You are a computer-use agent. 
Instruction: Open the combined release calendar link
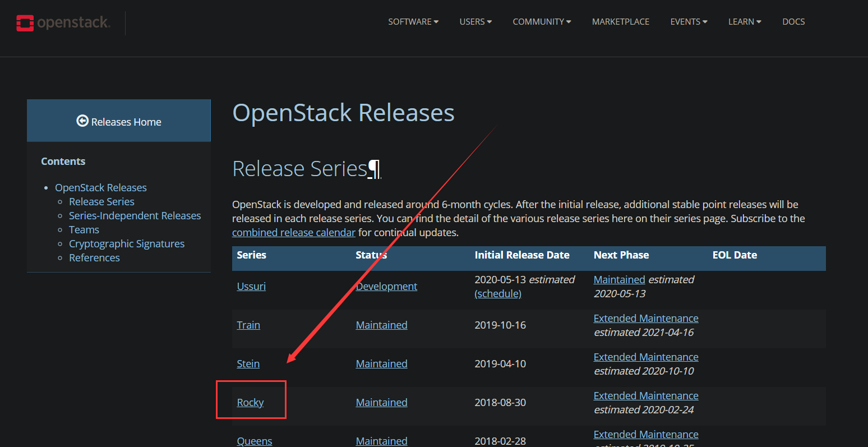[x=294, y=232]
